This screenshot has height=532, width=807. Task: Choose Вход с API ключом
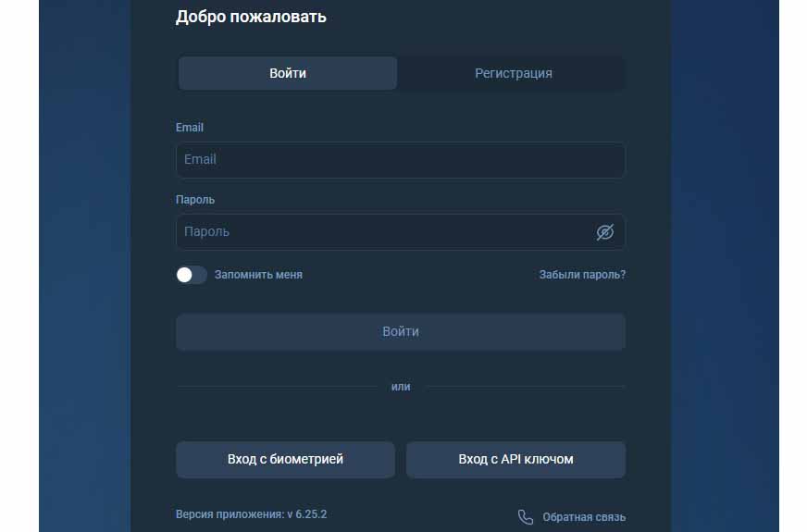(x=515, y=460)
